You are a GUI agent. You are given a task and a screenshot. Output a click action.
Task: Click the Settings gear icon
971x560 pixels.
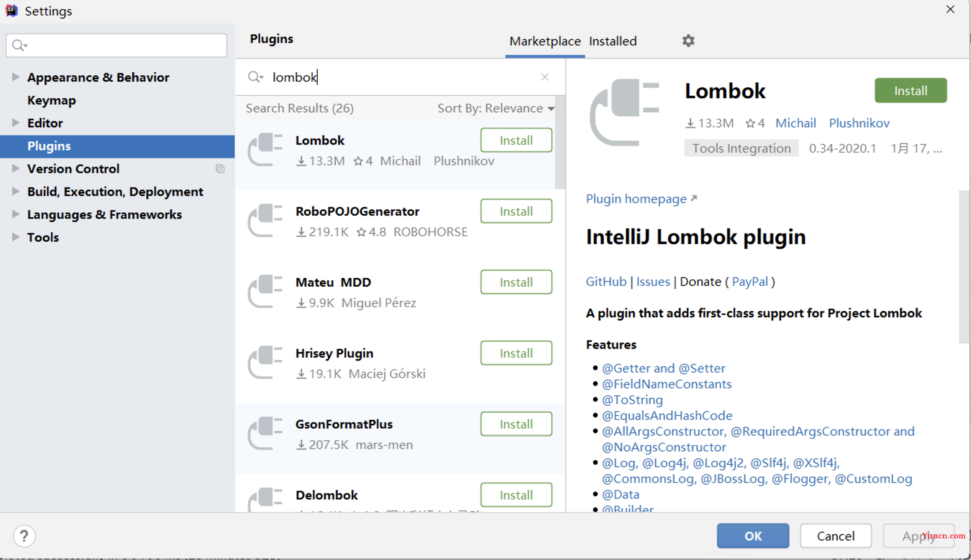point(688,41)
